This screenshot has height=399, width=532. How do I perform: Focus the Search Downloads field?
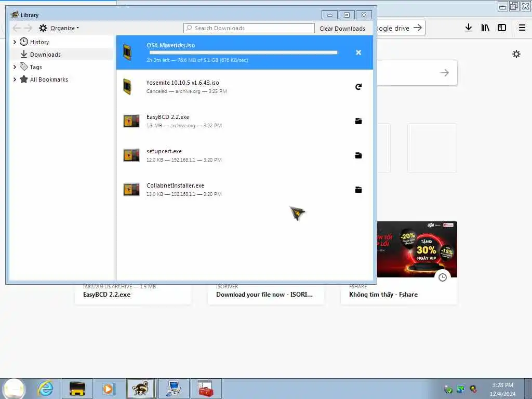249,28
